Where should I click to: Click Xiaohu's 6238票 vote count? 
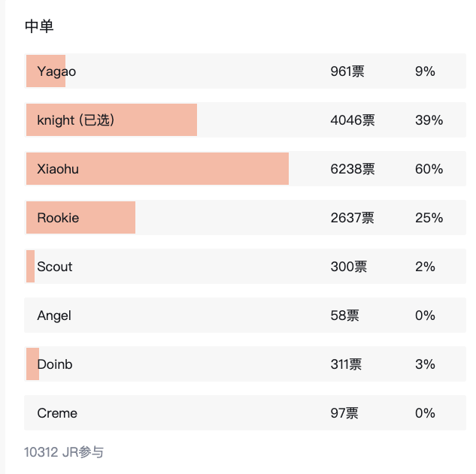click(353, 169)
